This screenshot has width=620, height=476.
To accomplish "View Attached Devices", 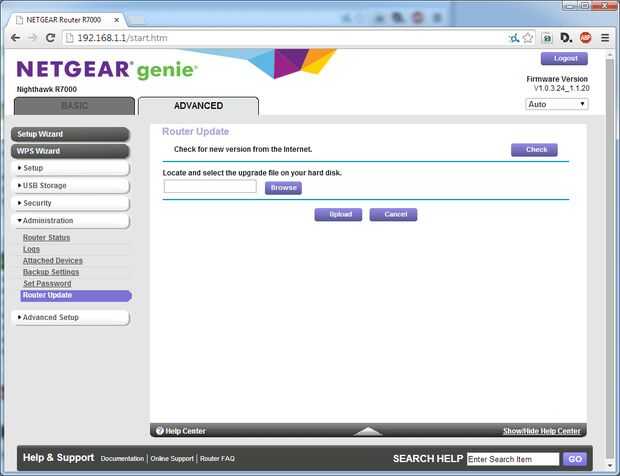I will coord(53,261).
